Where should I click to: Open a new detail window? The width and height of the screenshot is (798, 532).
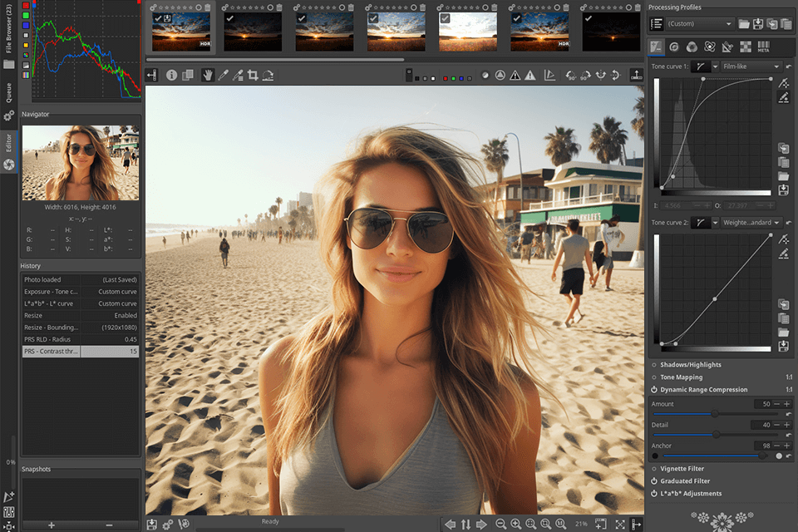click(600, 524)
